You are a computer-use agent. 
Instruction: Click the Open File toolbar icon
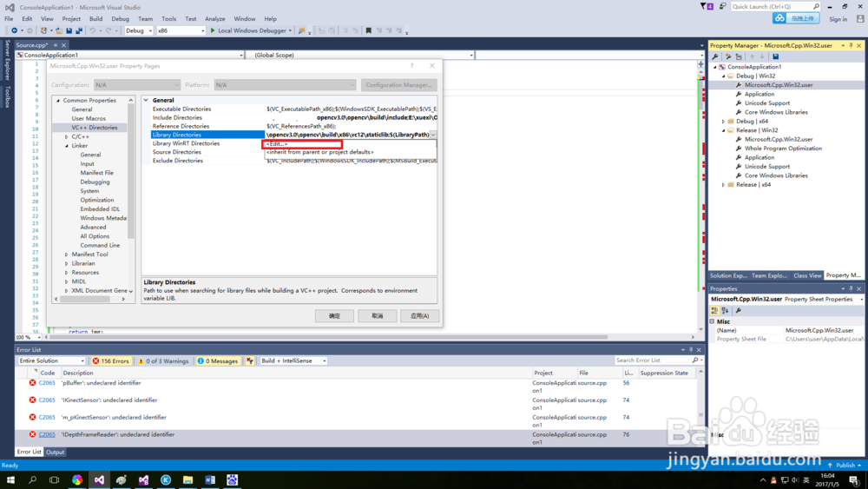click(59, 31)
